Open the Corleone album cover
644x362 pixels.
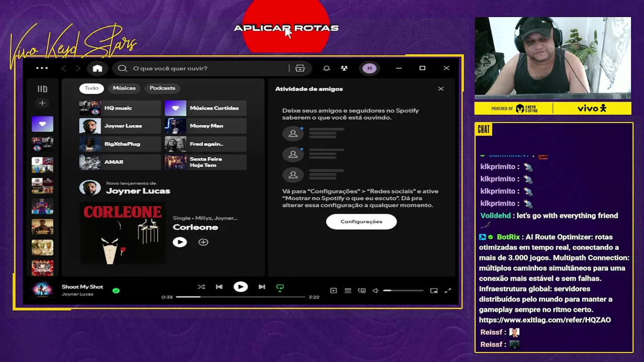point(122,233)
